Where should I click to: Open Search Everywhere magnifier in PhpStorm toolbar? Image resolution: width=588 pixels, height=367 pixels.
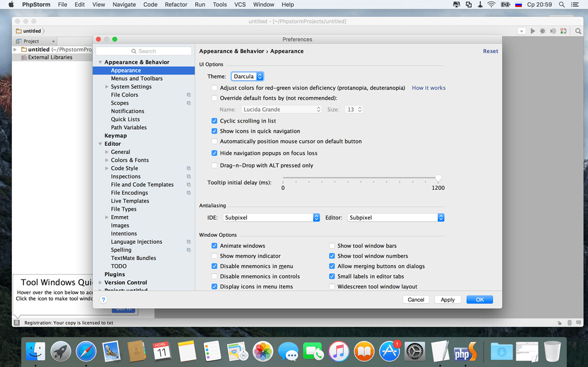pos(578,31)
